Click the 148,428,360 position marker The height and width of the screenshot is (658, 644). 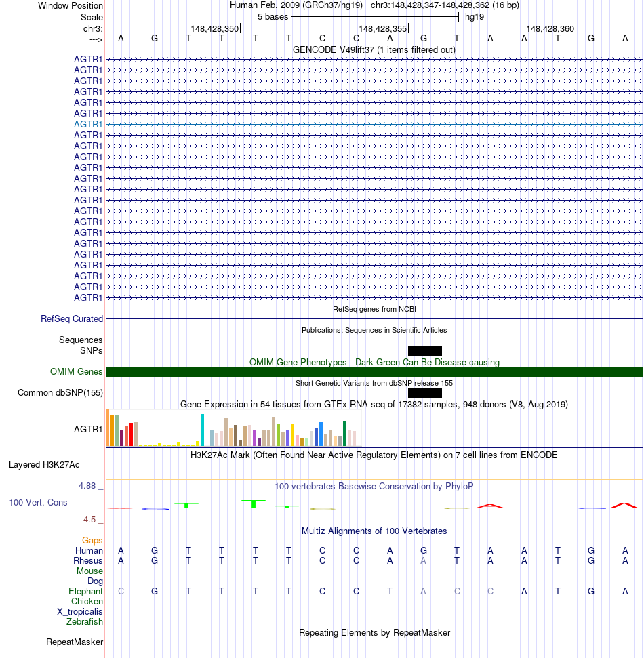(551, 29)
